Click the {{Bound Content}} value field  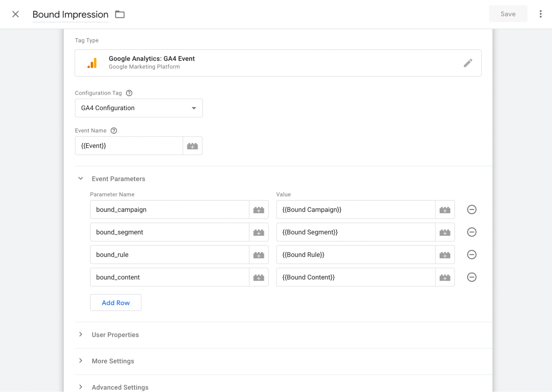[356, 278]
